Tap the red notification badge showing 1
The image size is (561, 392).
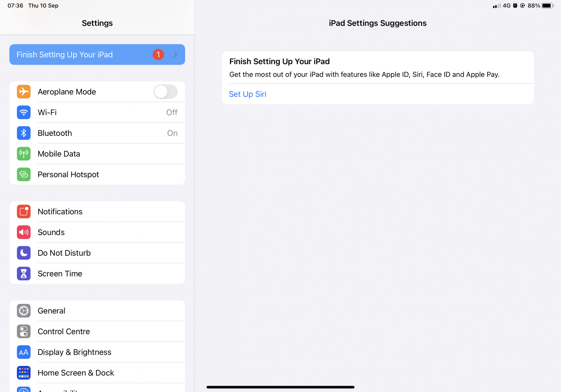click(158, 55)
